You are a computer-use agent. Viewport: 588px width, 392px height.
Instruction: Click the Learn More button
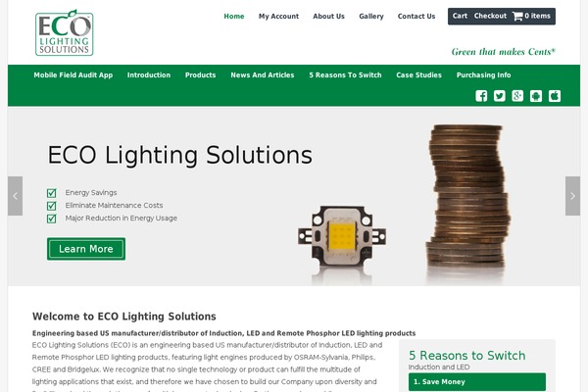[86, 249]
